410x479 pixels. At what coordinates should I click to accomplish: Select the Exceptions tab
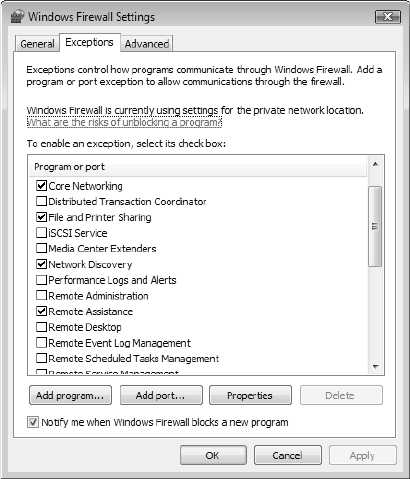[89, 42]
